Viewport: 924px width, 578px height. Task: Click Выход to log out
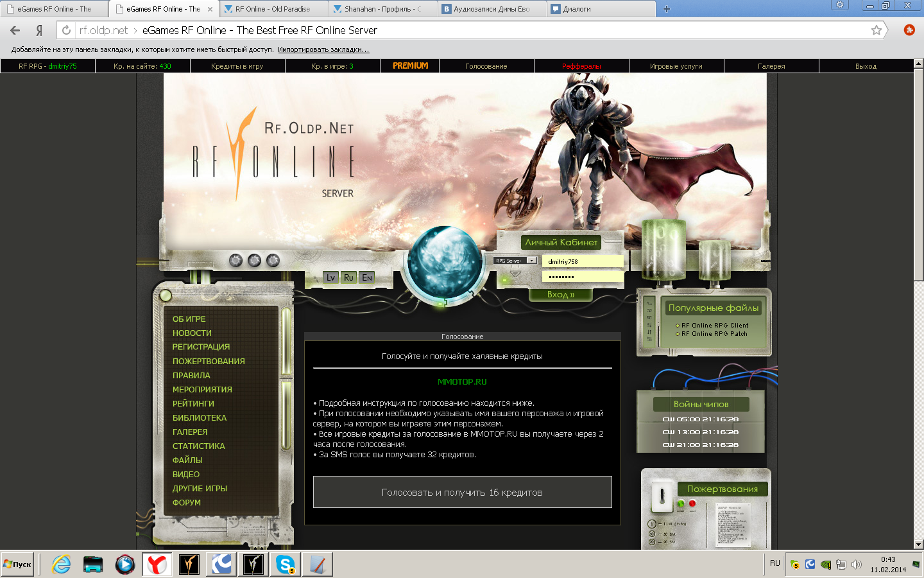[x=866, y=66]
